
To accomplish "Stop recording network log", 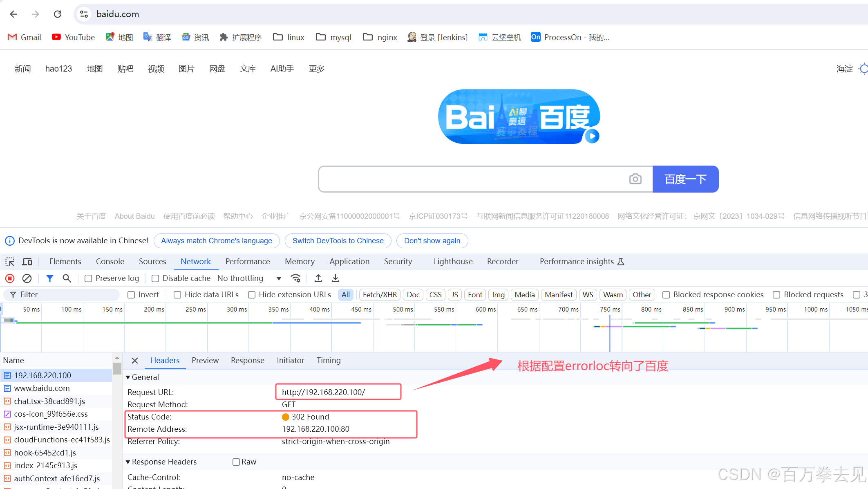I will [x=10, y=278].
